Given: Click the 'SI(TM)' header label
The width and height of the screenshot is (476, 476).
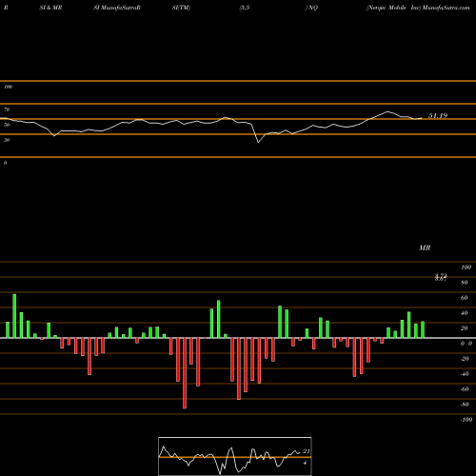Looking at the screenshot, I should 181,8.
